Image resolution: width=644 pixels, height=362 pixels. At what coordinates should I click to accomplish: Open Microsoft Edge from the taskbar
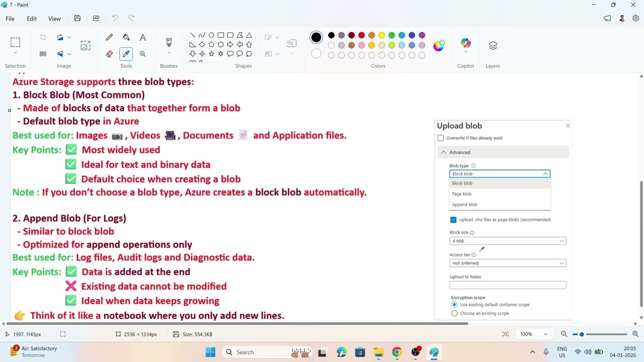(x=341, y=352)
